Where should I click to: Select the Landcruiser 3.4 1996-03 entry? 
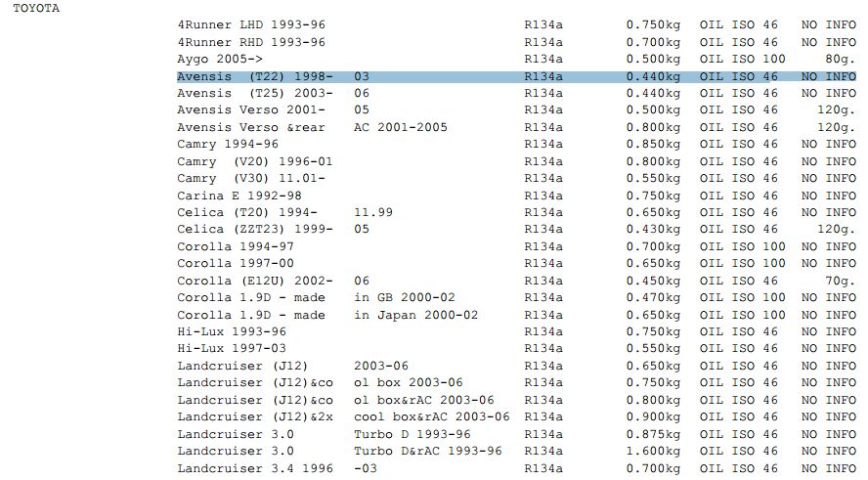(x=277, y=468)
